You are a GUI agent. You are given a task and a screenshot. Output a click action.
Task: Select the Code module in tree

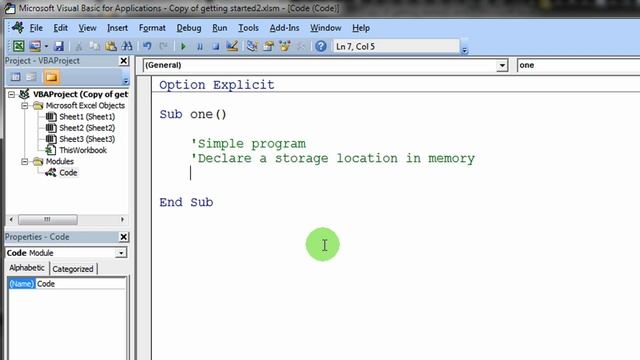(68, 173)
